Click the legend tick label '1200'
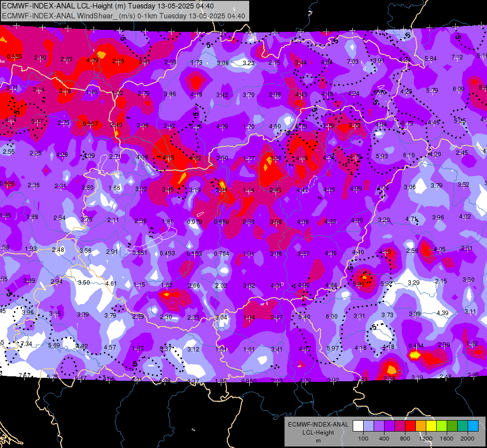This screenshot has width=487, height=448. (425, 439)
